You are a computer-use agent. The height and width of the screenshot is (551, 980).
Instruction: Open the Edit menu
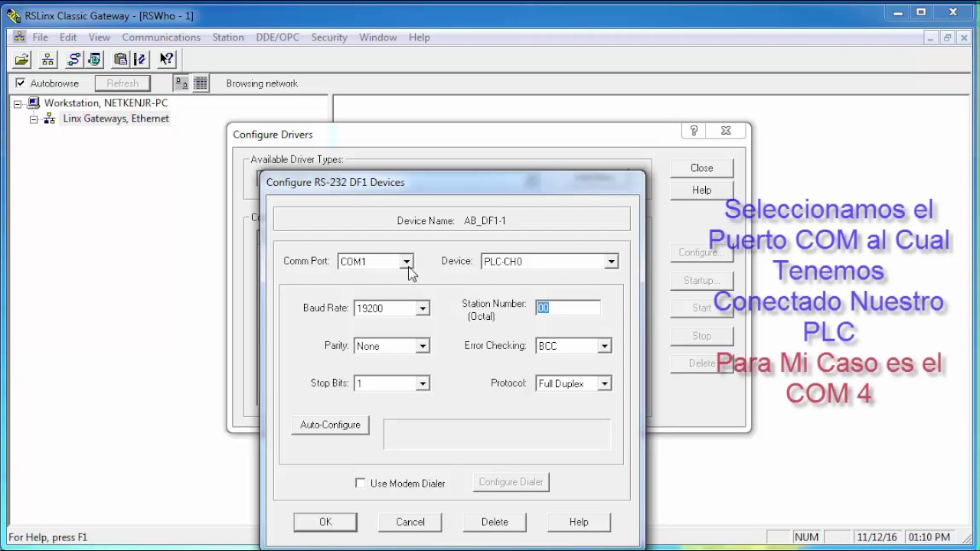68,37
